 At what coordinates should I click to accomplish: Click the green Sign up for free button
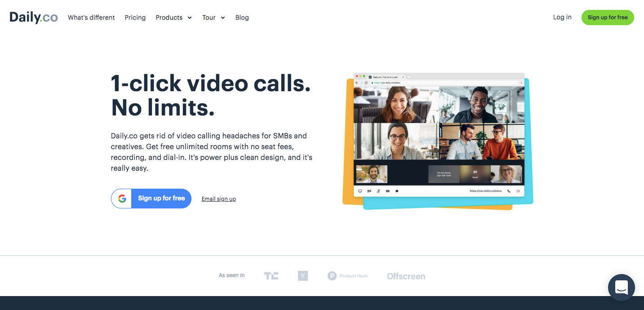coord(608,18)
